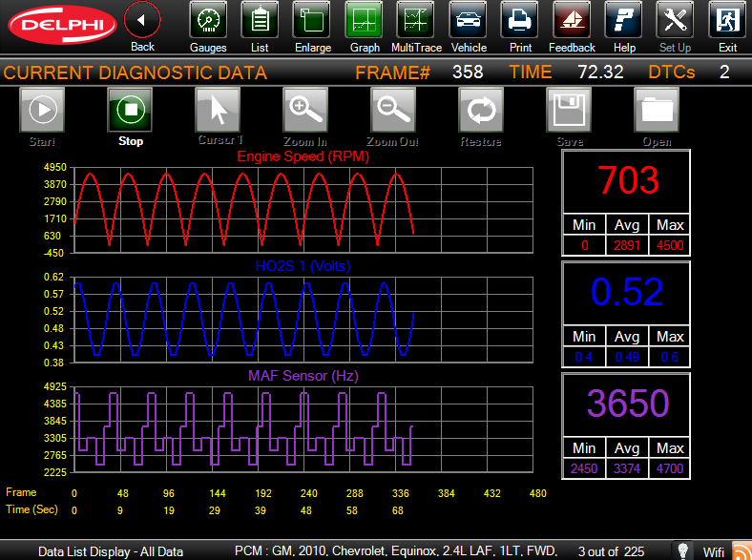Screen dimensions: 752x560
Task: Click the HO2S 1 (Volts) graph title
Action: point(303,266)
